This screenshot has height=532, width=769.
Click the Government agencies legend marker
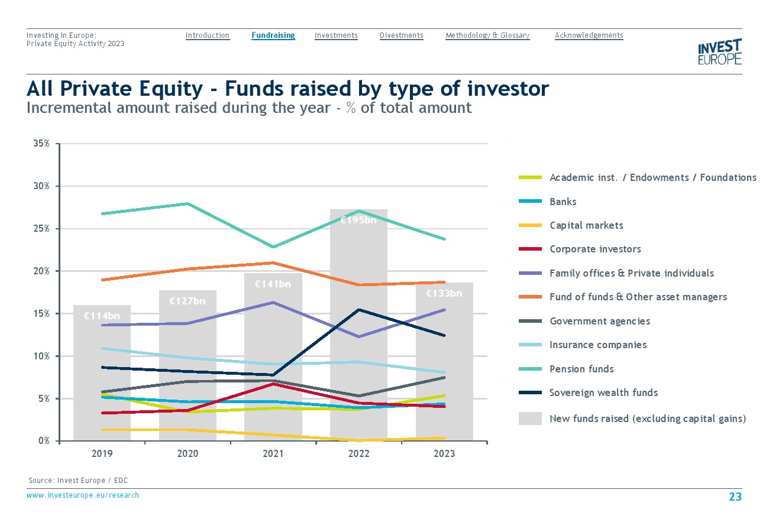[x=530, y=321]
